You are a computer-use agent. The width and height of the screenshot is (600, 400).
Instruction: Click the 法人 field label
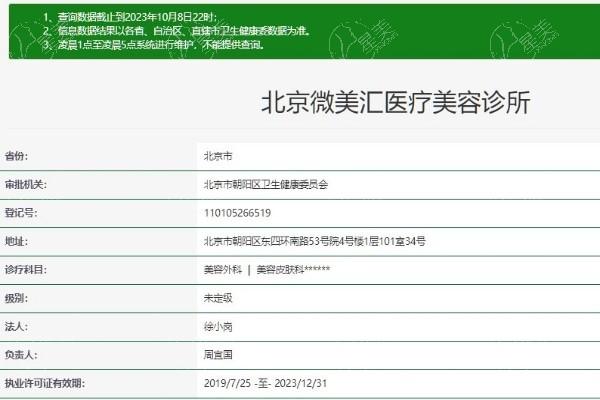(x=17, y=326)
